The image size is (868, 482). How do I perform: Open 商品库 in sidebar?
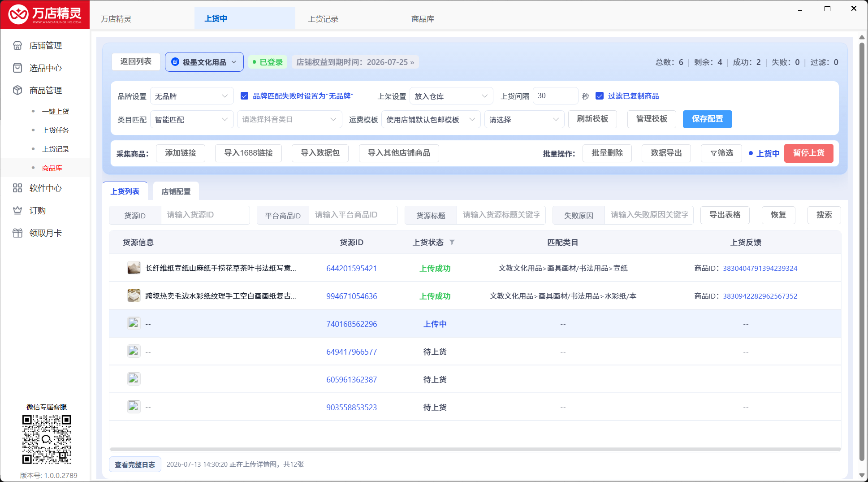tap(52, 168)
